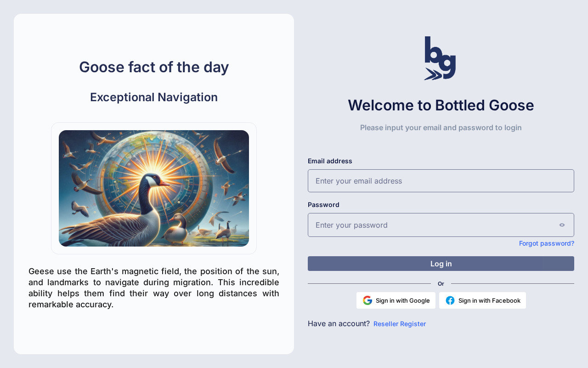
Task: Click the Welcome to Bottled Goose heading
Action: click(441, 105)
